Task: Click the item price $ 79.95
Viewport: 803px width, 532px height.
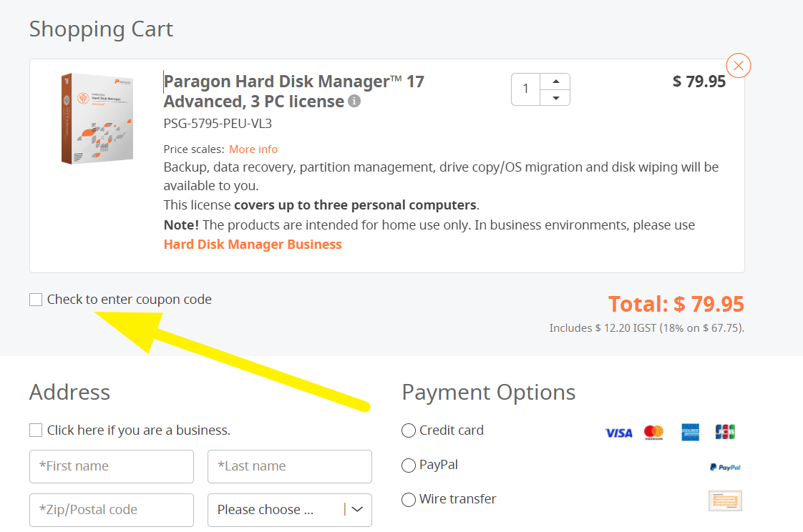Action: pyautogui.click(x=699, y=82)
